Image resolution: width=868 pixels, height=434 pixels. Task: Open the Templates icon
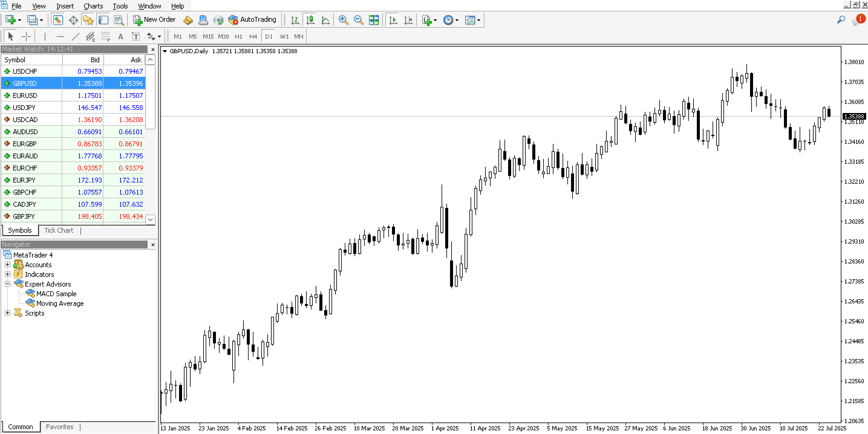470,20
